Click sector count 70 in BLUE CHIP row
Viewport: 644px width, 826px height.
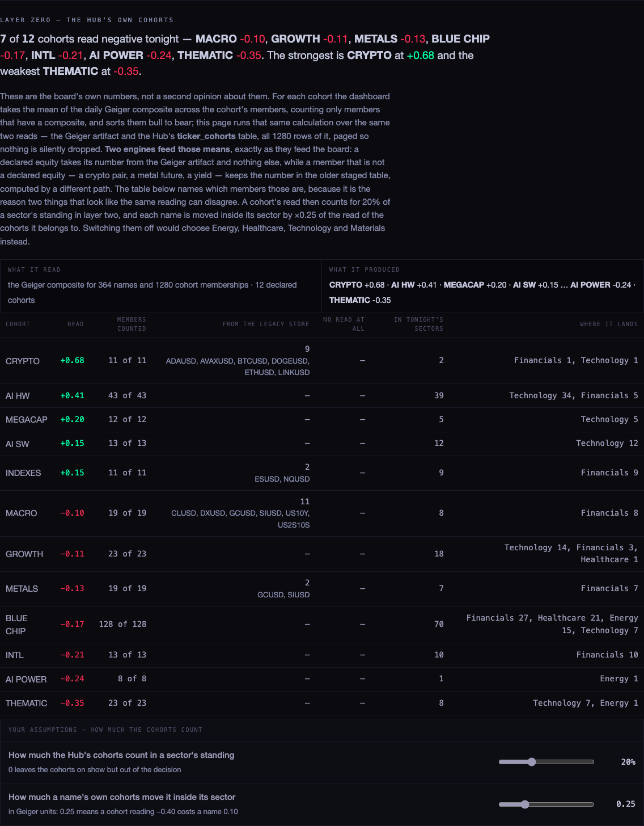pos(439,624)
